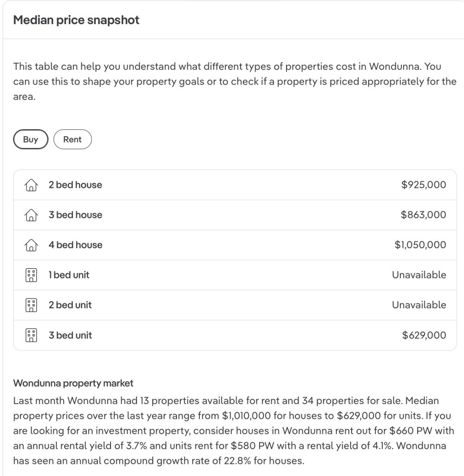The image size is (464, 476).
Task: Select the 3 bed house label
Action: (x=76, y=215)
